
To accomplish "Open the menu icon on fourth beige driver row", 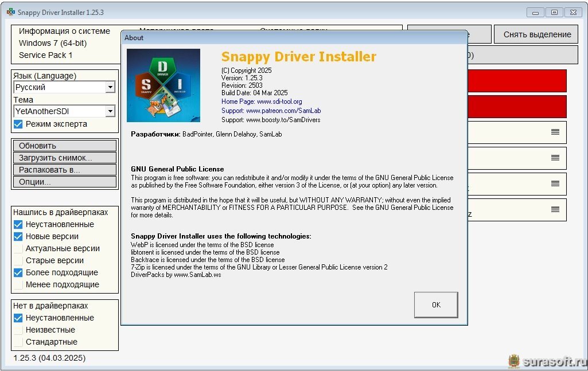I will 555,209.
